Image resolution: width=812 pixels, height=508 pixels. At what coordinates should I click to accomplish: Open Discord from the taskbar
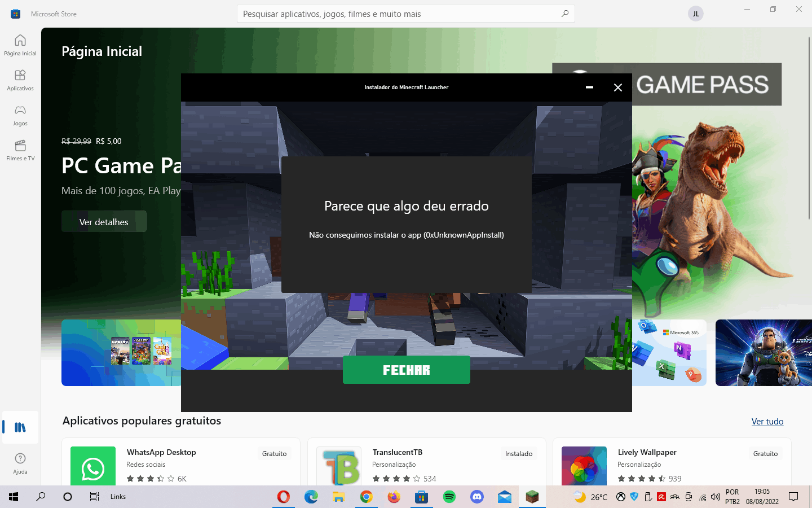click(x=477, y=497)
